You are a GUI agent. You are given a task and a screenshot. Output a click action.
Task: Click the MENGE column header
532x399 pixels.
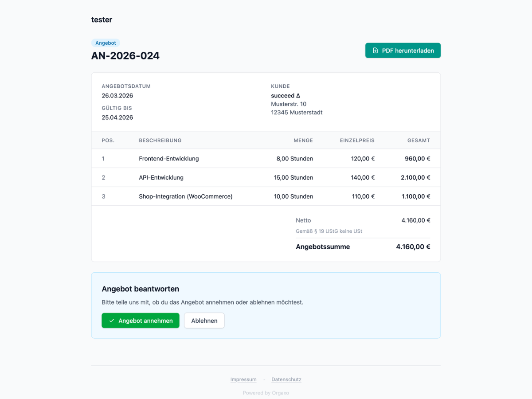click(303, 141)
